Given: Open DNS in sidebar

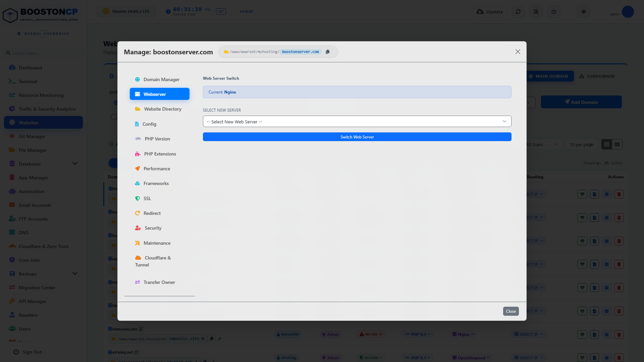Looking at the screenshot, I should click(x=43, y=233).
